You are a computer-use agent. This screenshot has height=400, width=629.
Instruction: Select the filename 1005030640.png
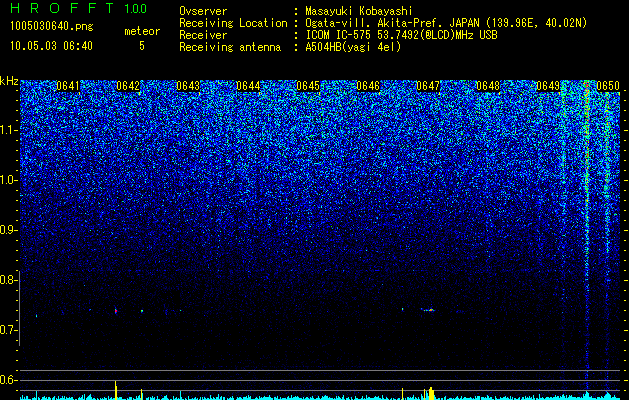(52, 26)
